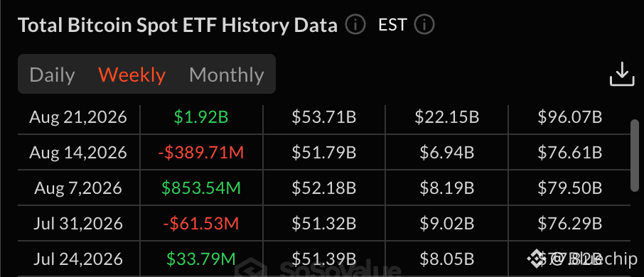Click the $33.79M inflow value
Image resolution: width=644 pixels, height=277 pixels.
[x=201, y=259]
